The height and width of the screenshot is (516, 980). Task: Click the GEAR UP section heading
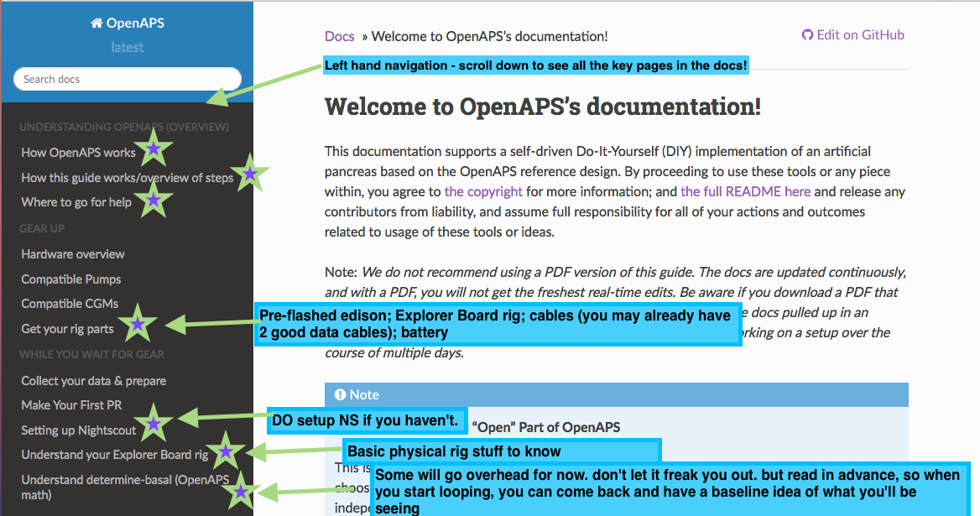point(41,229)
